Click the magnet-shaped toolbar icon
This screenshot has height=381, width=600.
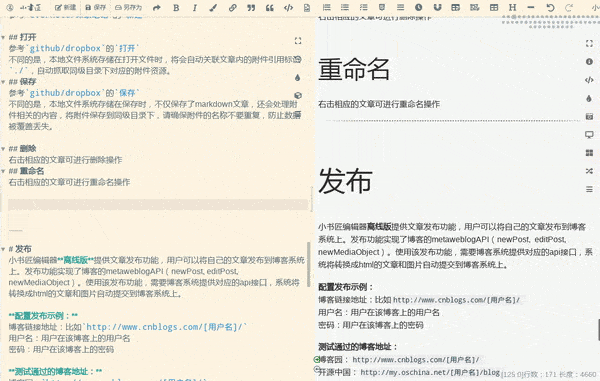point(437,7)
